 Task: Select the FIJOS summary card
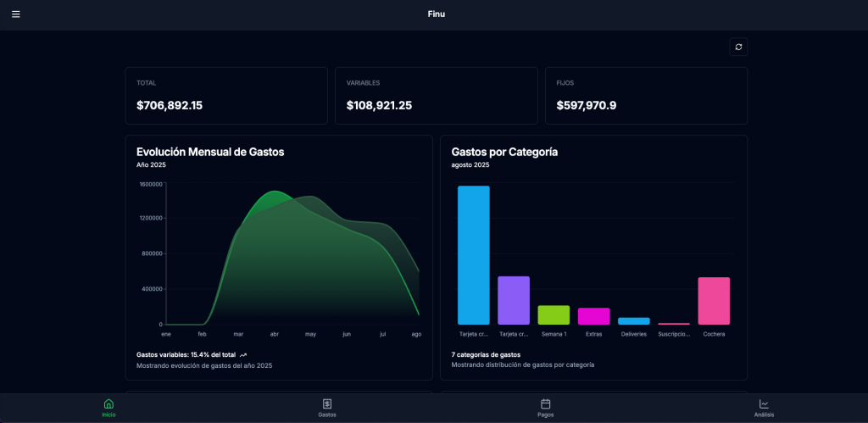click(x=646, y=96)
